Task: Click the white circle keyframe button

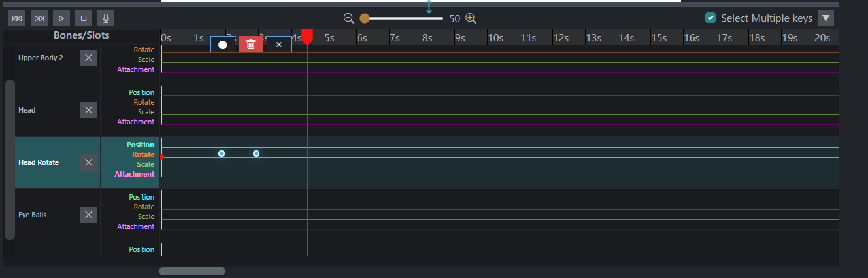Action: [222, 44]
